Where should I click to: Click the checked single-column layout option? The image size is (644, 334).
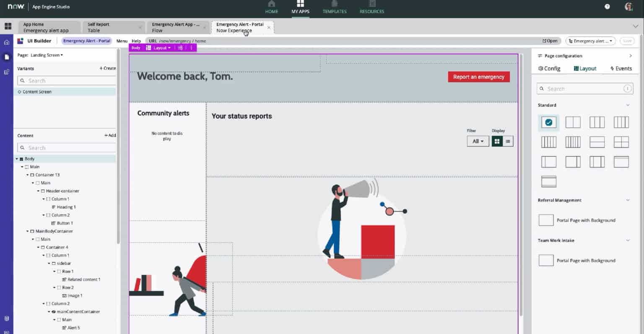(x=548, y=122)
